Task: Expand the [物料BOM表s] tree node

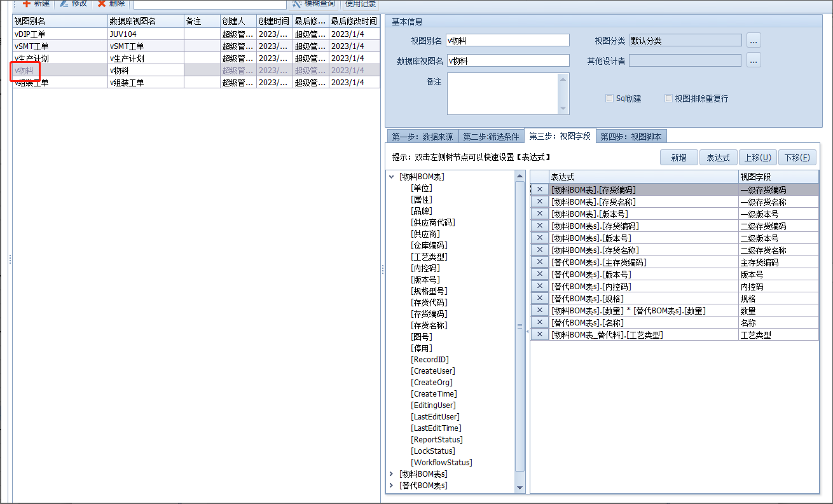Action: (x=392, y=474)
